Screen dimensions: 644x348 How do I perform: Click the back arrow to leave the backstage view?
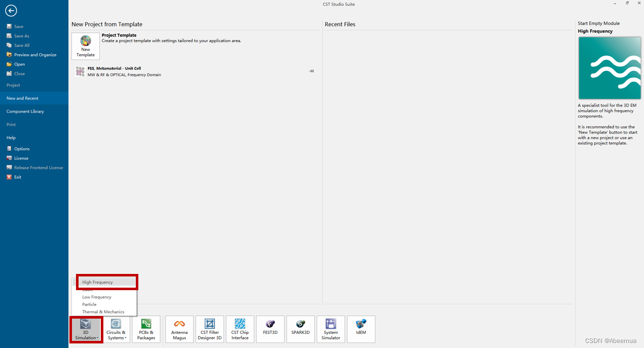11,11
